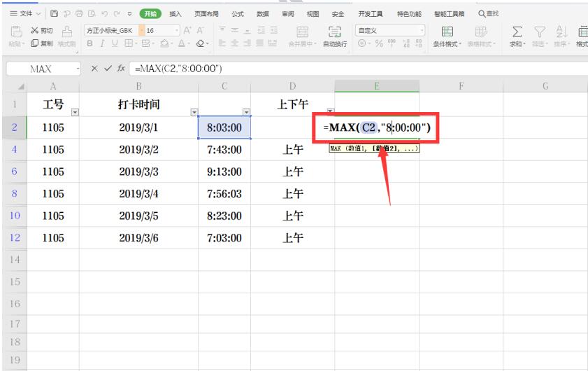Select column F header

pyautogui.click(x=461, y=86)
